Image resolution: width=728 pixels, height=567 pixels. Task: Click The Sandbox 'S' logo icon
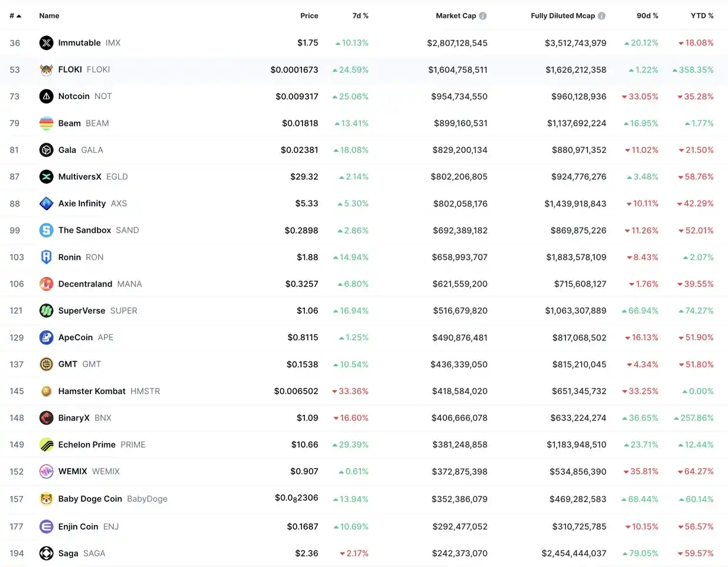click(46, 230)
